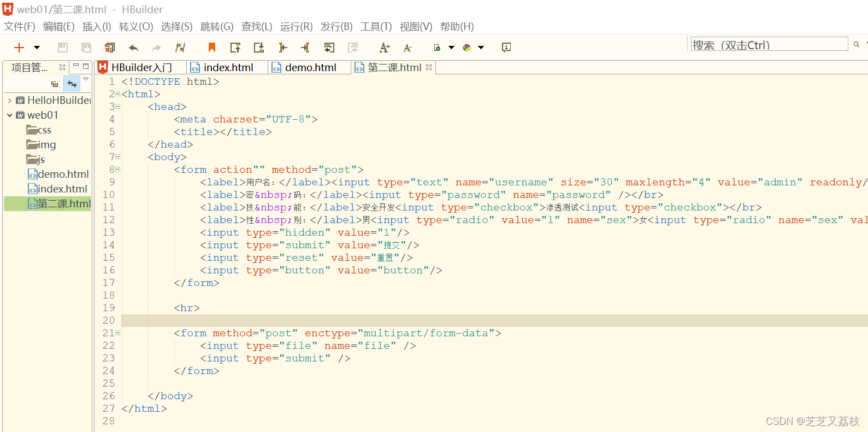
Task: Click the collapse all icon in project panel
Action: coord(55,84)
